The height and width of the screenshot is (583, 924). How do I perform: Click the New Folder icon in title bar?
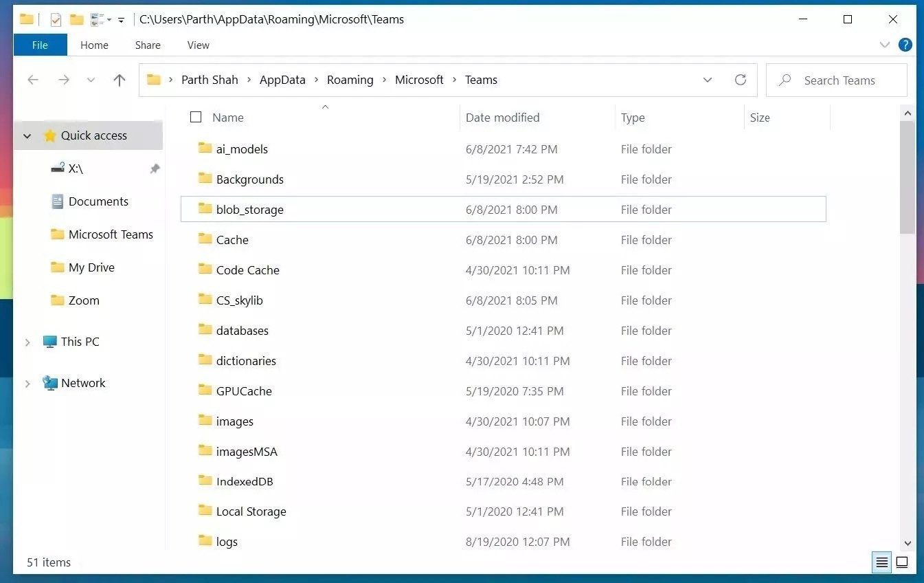pyautogui.click(x=76, y=19)
